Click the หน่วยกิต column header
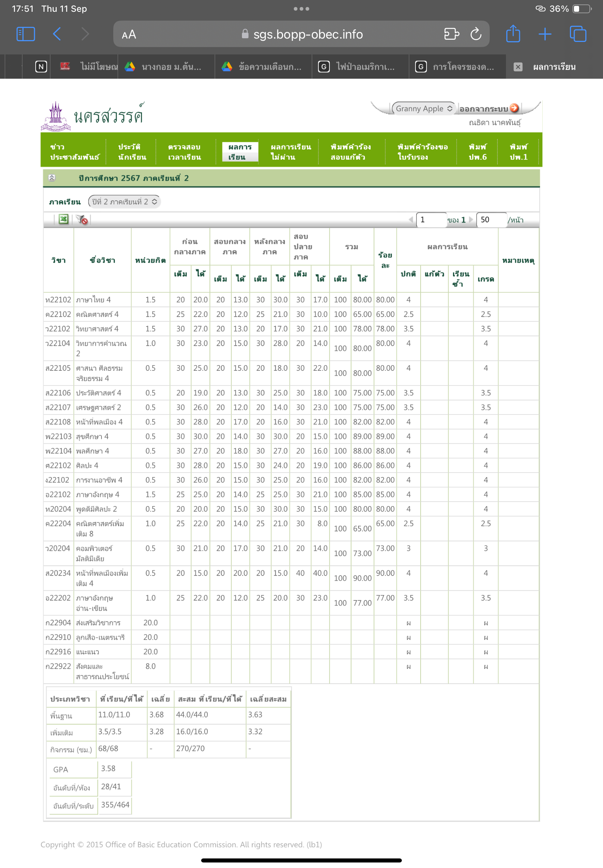Screen dimensions: 603x868 point(150,260)
